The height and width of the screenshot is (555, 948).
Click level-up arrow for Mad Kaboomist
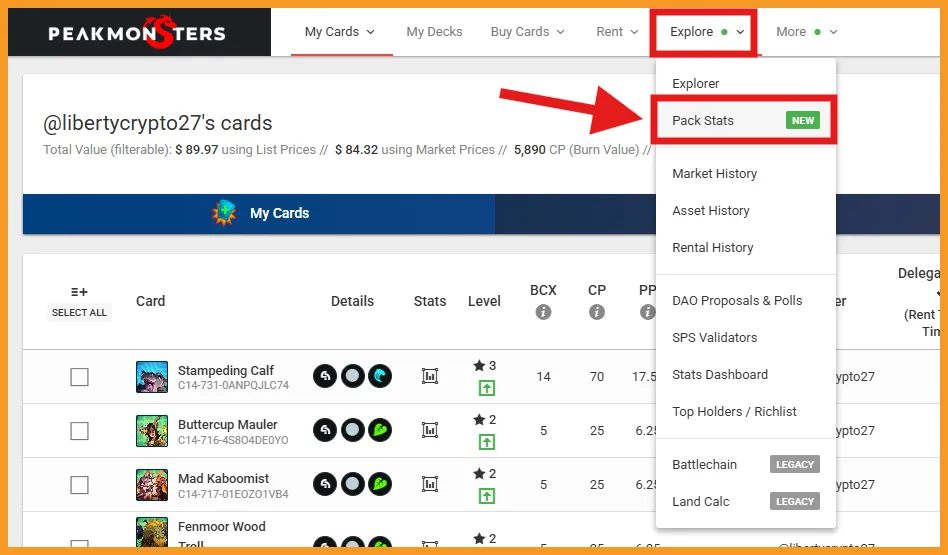tap(487, 496)
